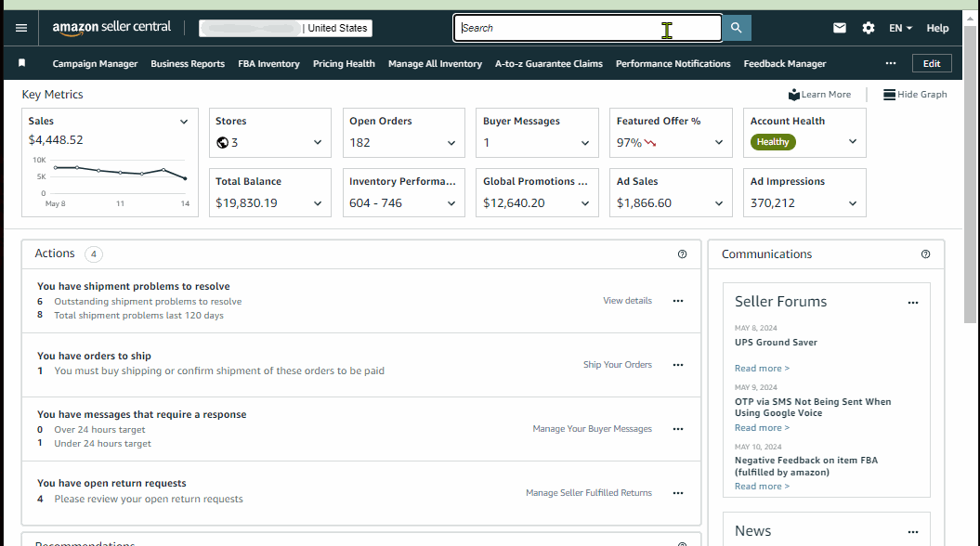Image resolution: width=980 pixels, height=546 pixels.
Task: Click the Open Orders value 182
Action: 359,142
